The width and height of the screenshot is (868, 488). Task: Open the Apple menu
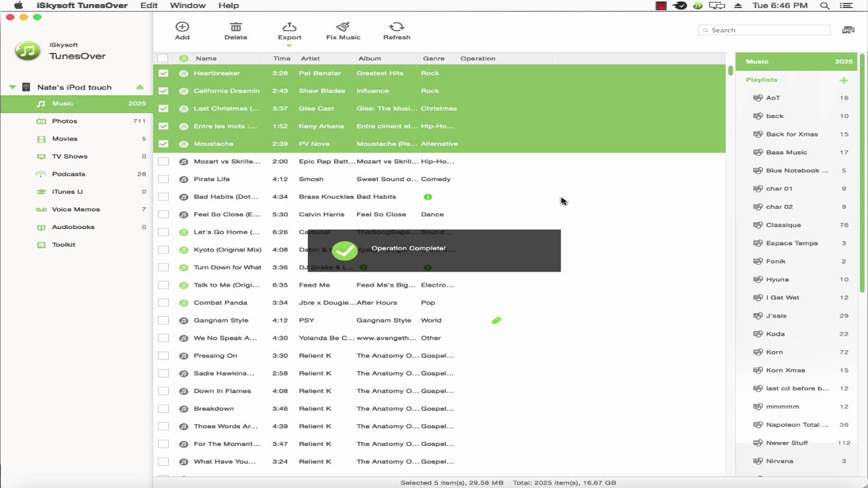(x=18, y=5)
